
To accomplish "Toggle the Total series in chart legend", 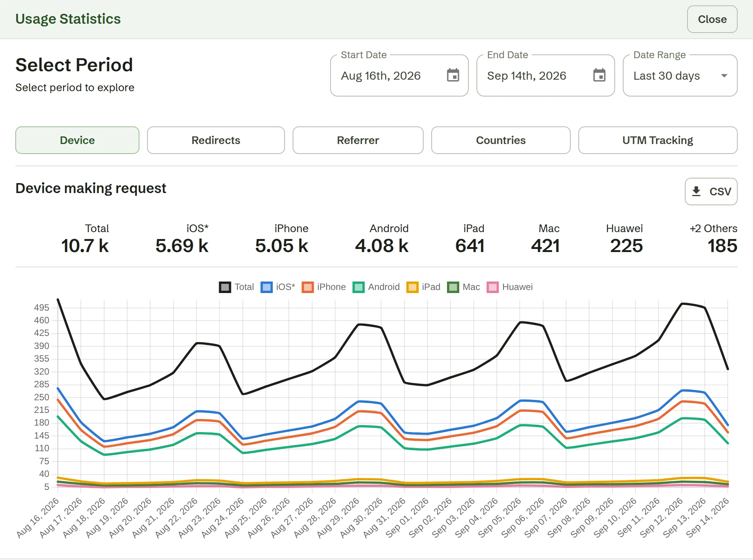I will point(236,287).
